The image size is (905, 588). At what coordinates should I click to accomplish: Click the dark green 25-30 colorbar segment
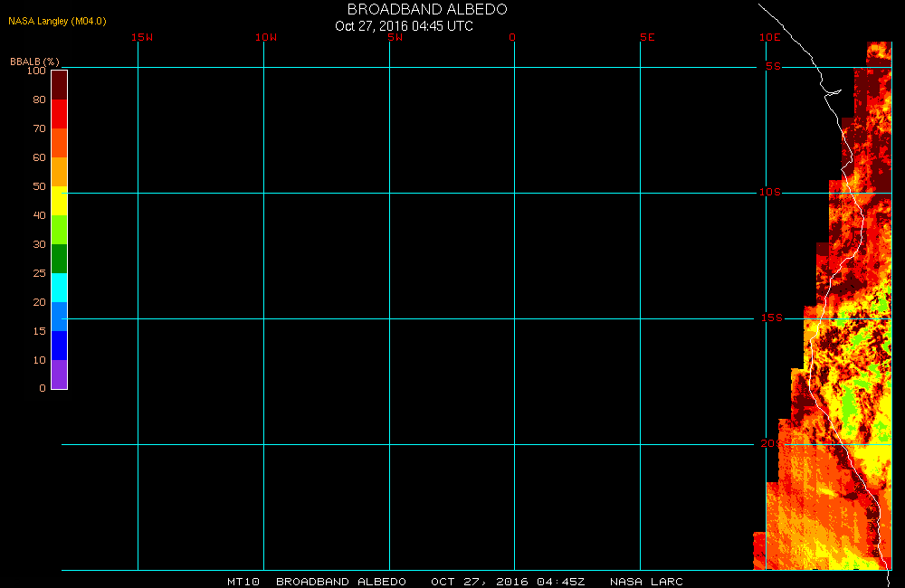(x=60, y=259)
